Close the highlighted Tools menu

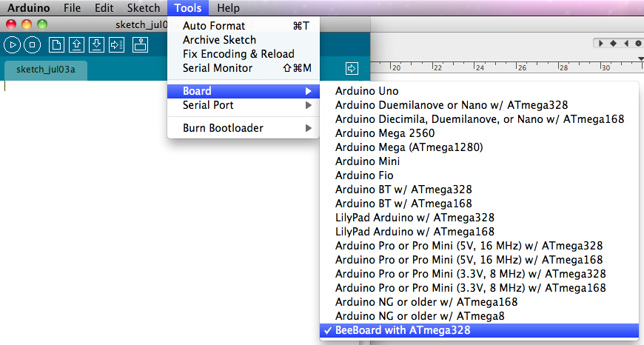coord(188,8)
